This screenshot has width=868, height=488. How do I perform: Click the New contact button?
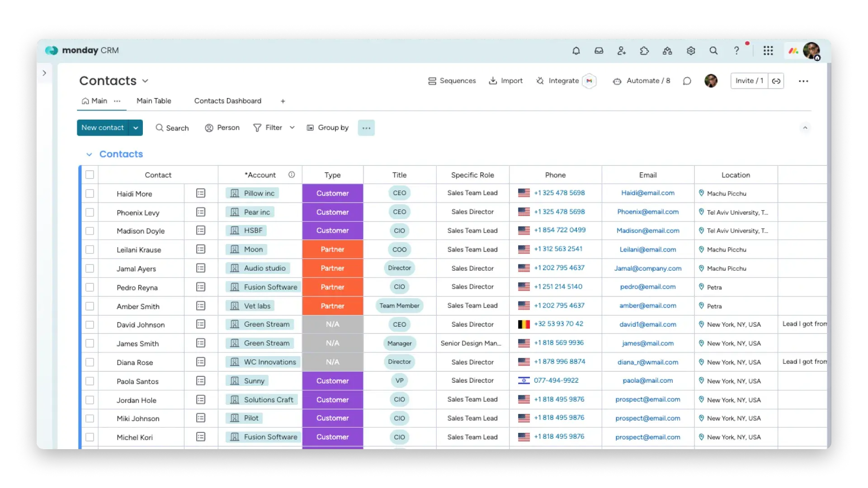103,128
